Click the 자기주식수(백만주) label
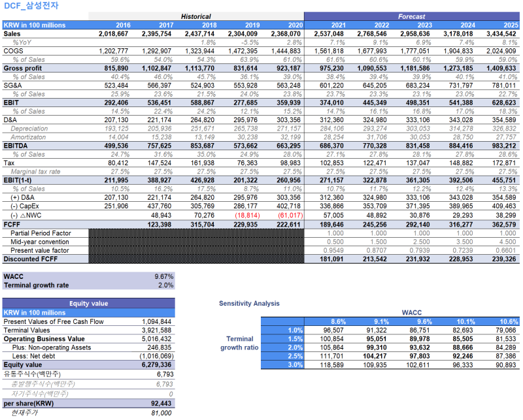 [39, 394]
